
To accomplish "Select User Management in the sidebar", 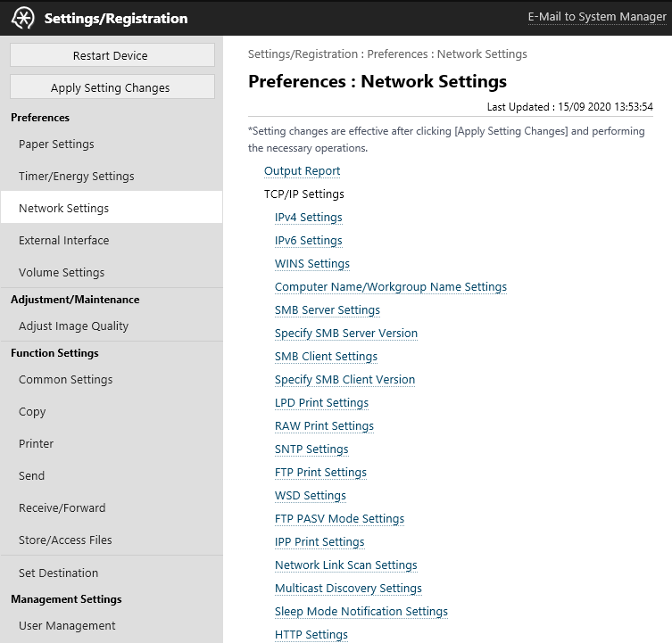I will click(x=67, y=626).
